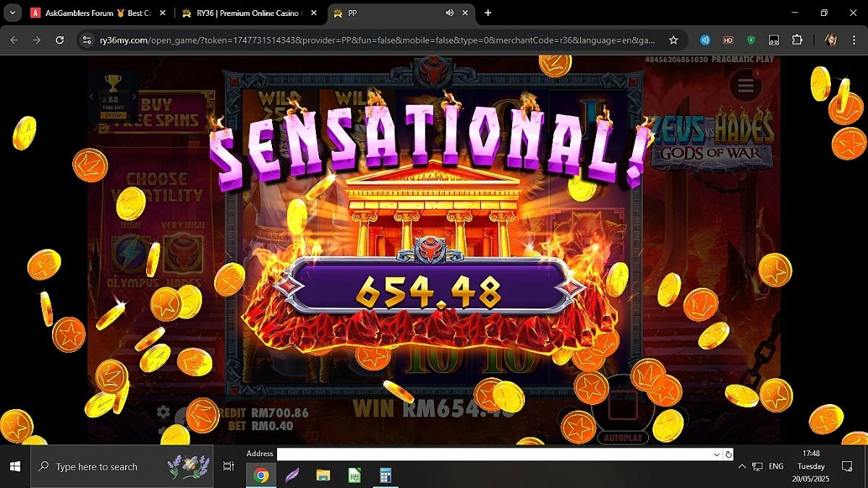Show previous tournament with left arrow
Viewport: 868px width, 488px height.
(92, 97)
